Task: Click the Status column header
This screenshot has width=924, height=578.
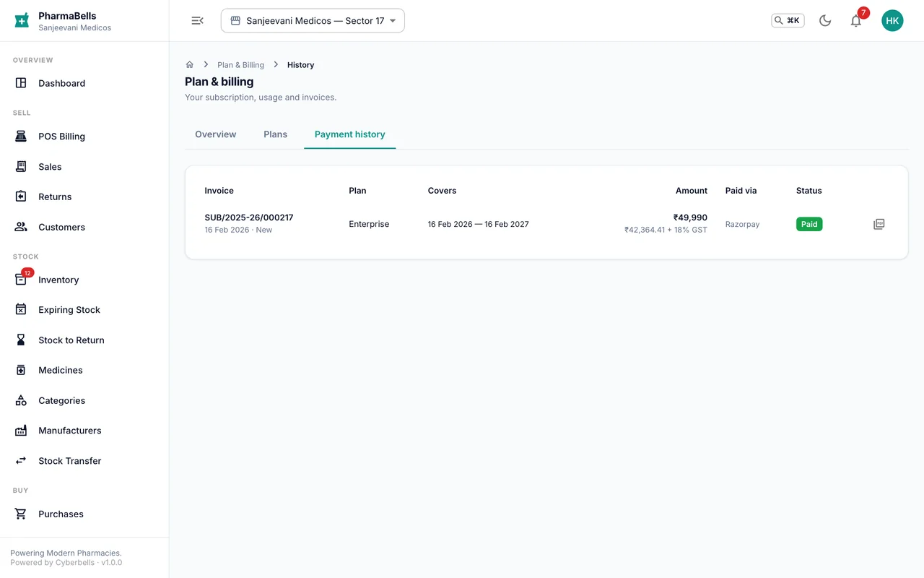Action: (x=809, y=191)
